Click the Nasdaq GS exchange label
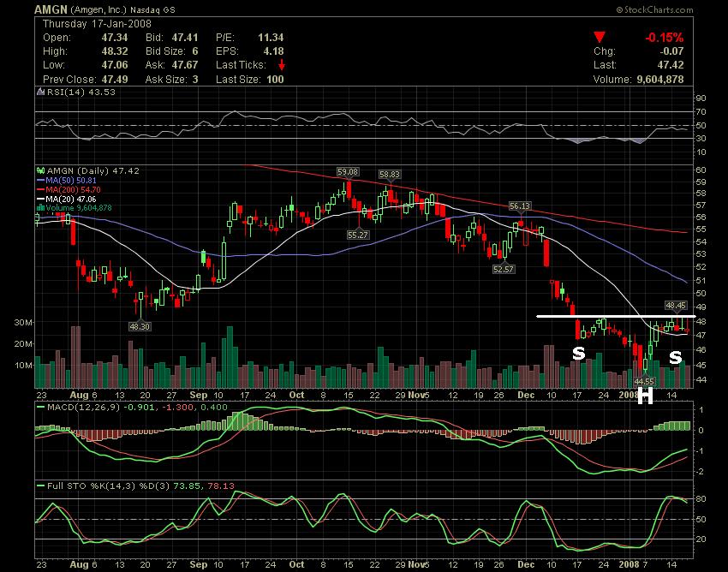Image resolution: width=728 pixels, height=572 pixels. coord(152,9)
